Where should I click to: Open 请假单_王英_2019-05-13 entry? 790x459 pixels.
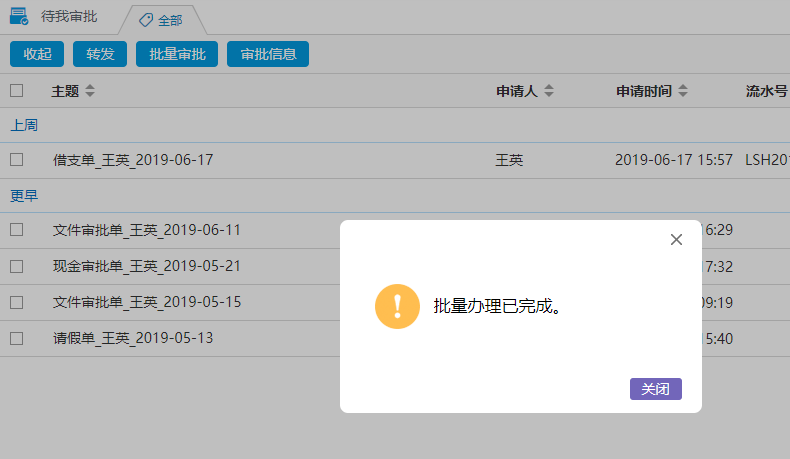133,338
